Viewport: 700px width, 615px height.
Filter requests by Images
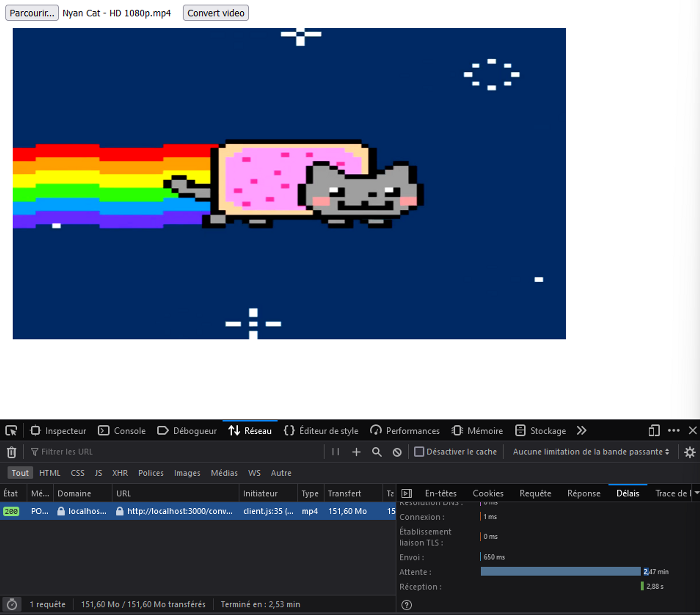[x=187, y=473]
